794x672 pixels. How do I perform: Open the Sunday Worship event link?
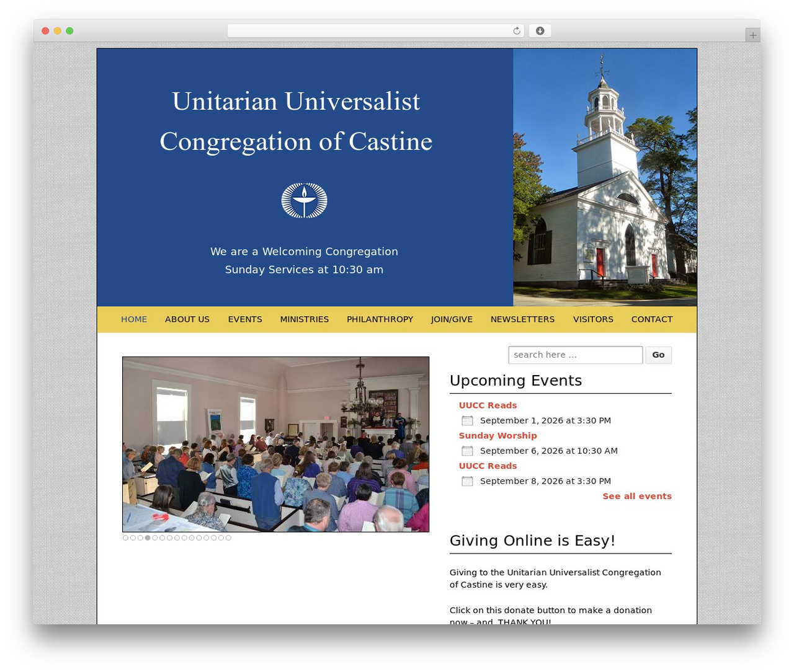pyautogui.click(x=497, y=436)
